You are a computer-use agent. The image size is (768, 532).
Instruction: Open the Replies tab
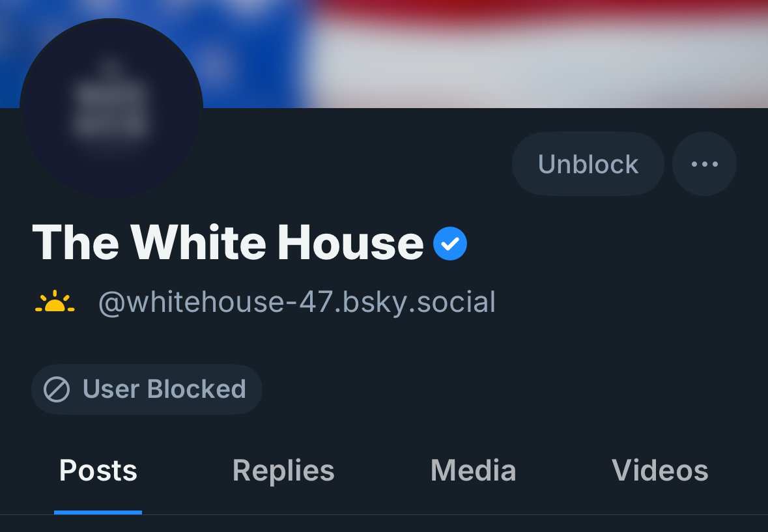point(283,471)
